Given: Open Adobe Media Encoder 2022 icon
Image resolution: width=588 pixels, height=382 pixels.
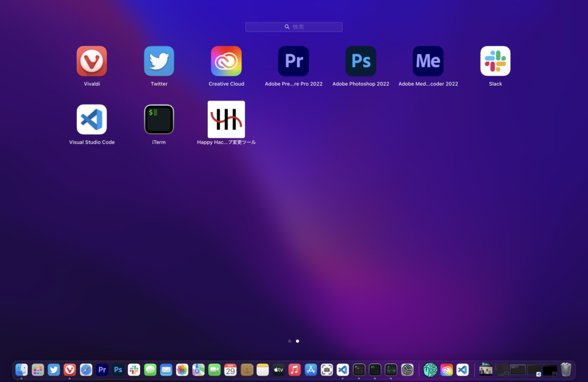Looking at the screenshot, I should click(x=428, y=61).
